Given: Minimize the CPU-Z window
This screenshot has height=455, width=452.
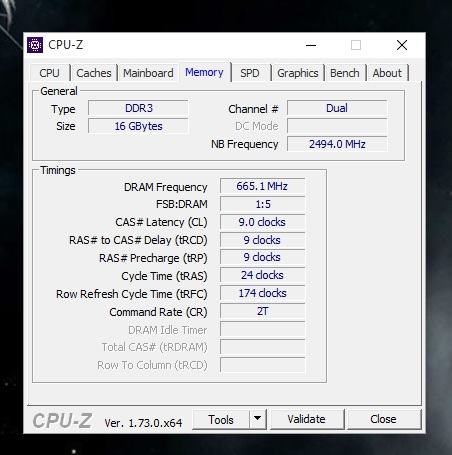Looking at the screenshot, I should (x=311, y=45).
